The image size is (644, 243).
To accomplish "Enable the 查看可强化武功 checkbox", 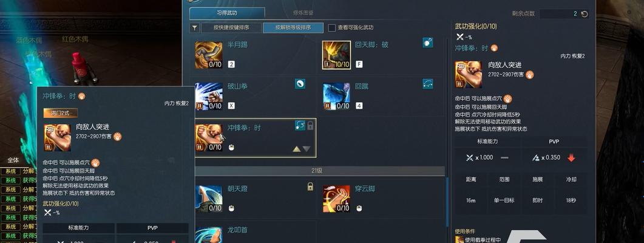I will coord(332,28).
